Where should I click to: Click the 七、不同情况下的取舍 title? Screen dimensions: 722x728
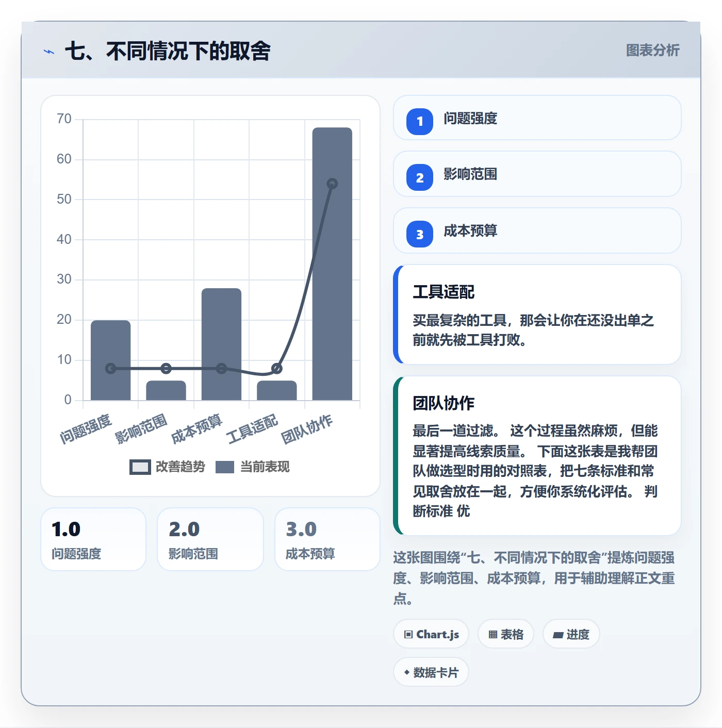coord(168,51)
